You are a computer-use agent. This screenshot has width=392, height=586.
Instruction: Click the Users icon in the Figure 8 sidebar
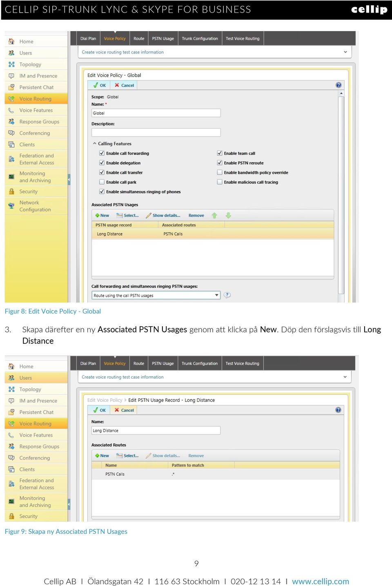pyautogui.click(x=11, y=53)
